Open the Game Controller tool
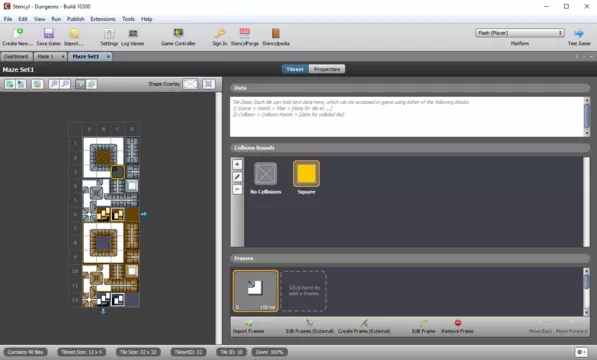The height and width of the screenshot is (360, 597). 178,33
